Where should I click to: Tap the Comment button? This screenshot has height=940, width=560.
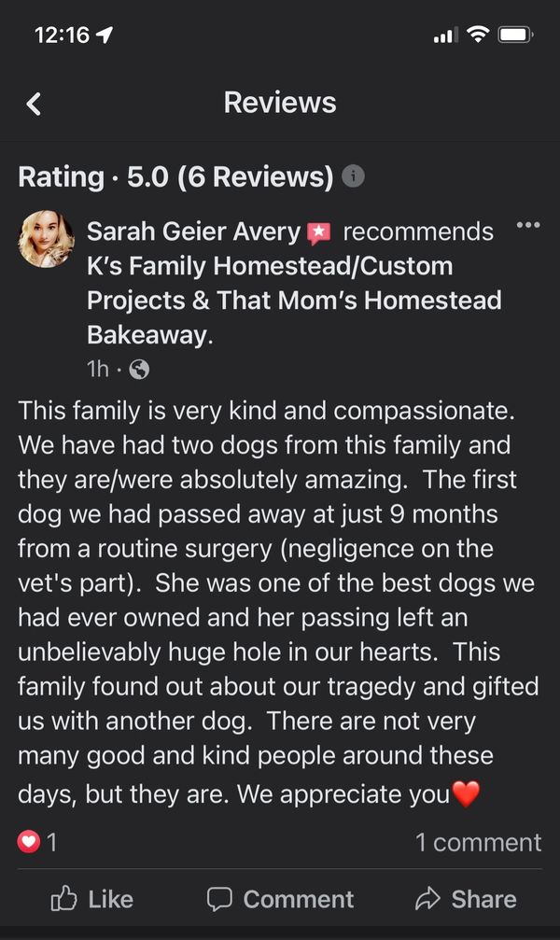[x=280, y=899]
